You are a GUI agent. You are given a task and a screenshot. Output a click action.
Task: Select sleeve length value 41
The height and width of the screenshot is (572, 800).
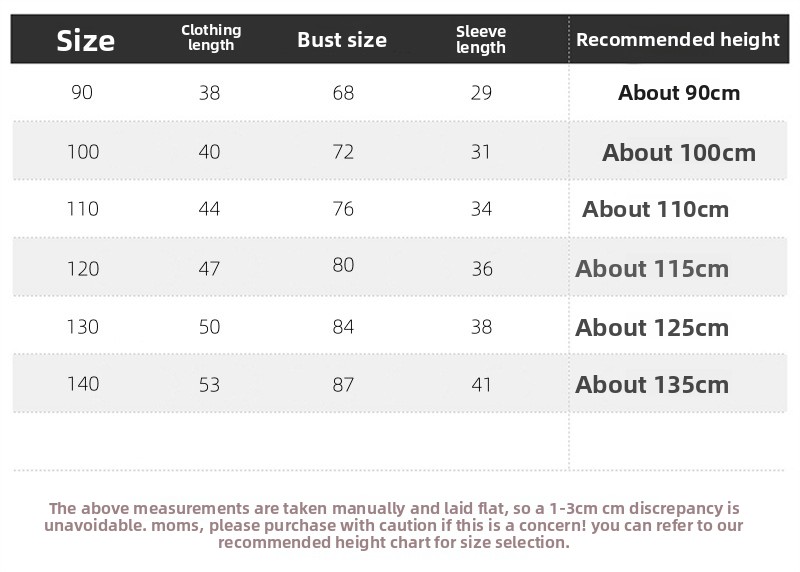(481, 384)
